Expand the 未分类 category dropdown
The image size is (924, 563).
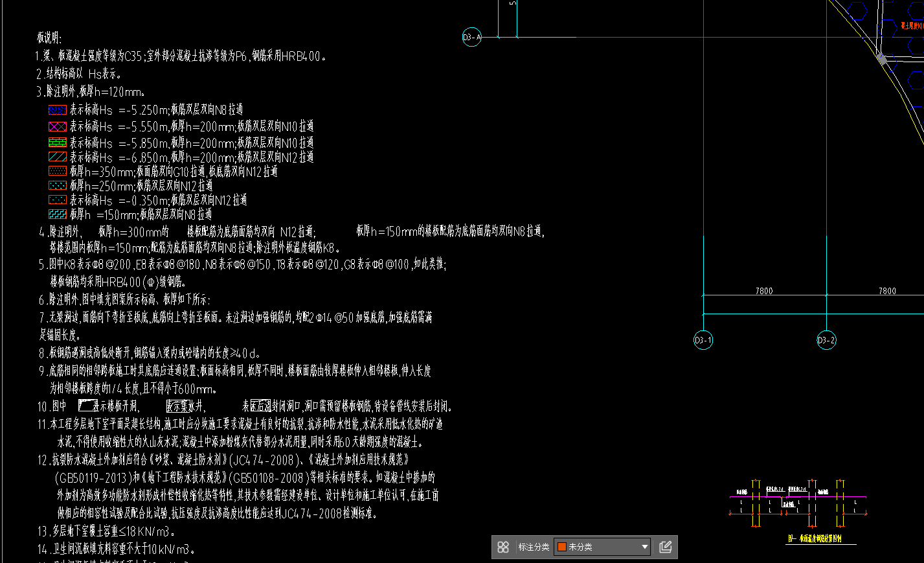click(644, 547)
